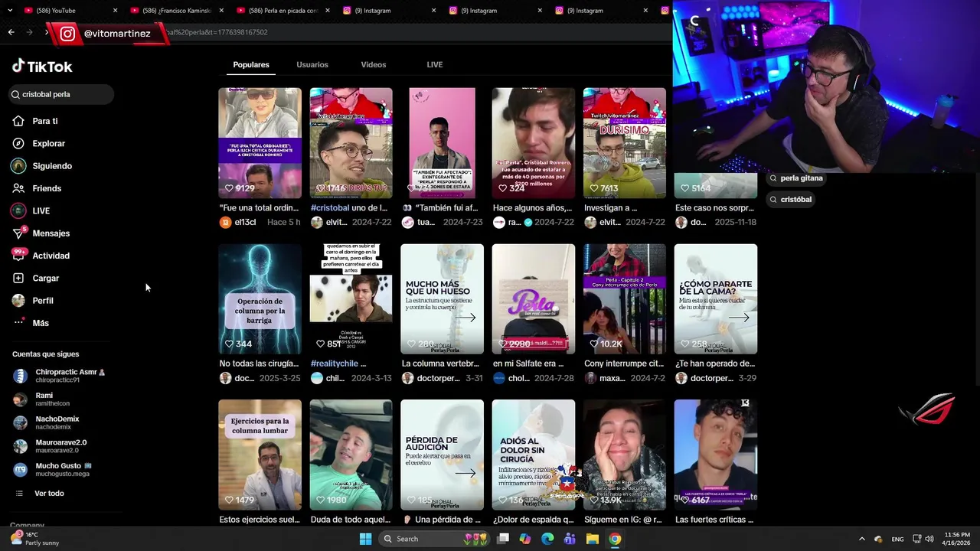Open the 'También fui af...' video
Screen dimensions: 980x551
coord(442,143)
